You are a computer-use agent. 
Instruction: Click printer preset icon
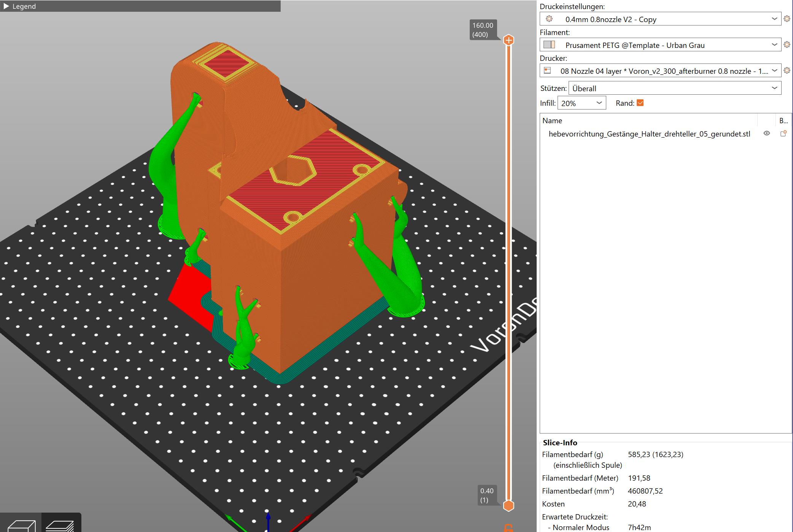pos(547,70)
